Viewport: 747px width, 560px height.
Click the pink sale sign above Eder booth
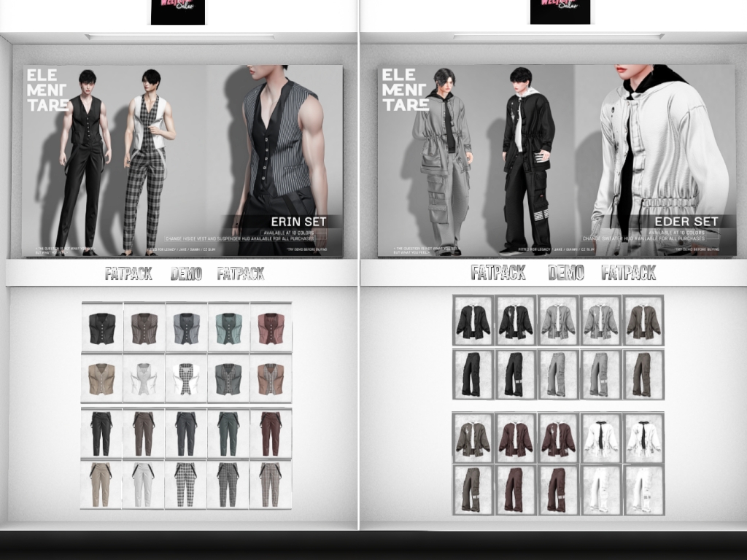560,12
